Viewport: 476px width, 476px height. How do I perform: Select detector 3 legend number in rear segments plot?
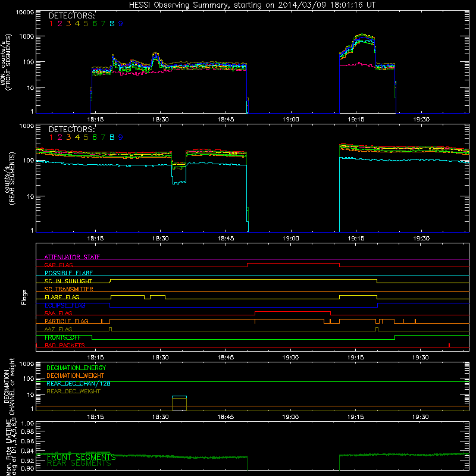click(68, 137)
